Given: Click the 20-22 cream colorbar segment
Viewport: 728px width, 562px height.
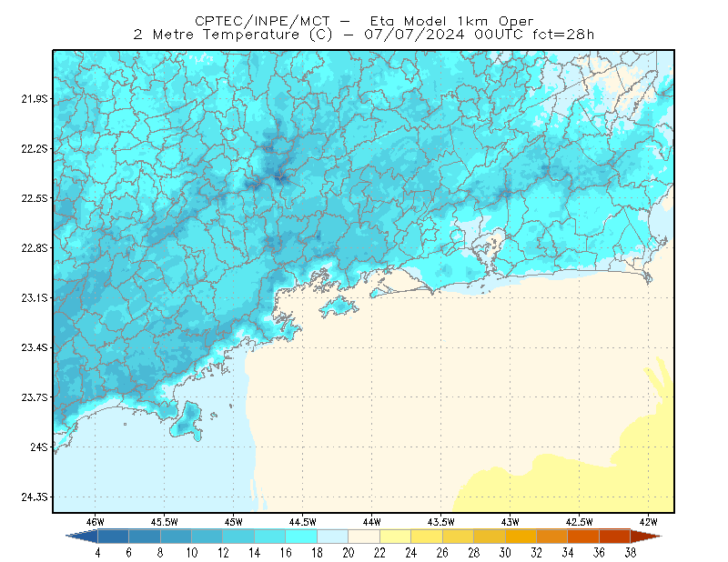Looking at the screenshot, I should click(363, 537).
